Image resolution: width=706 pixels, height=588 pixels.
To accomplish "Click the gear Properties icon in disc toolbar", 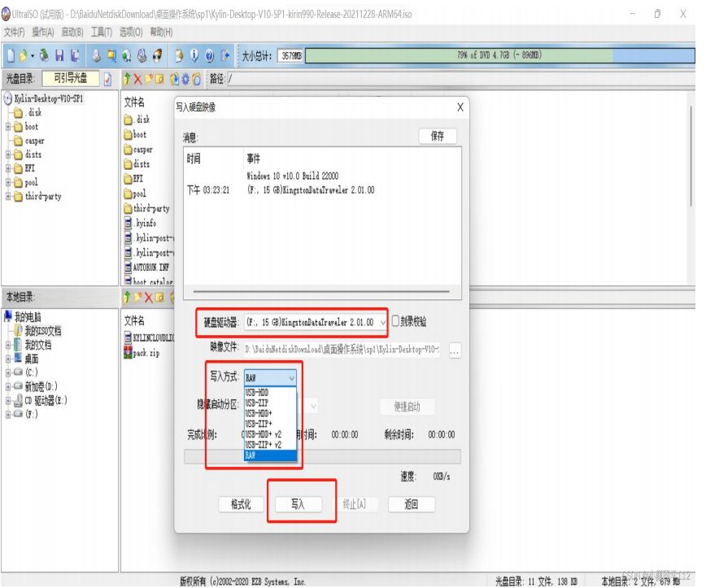I will click(185, 79).
